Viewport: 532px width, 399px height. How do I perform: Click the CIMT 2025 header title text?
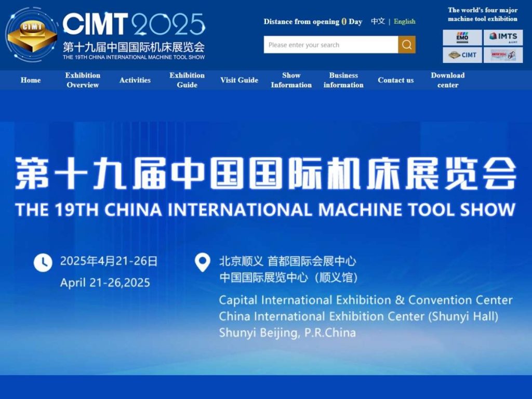(134, 24)
